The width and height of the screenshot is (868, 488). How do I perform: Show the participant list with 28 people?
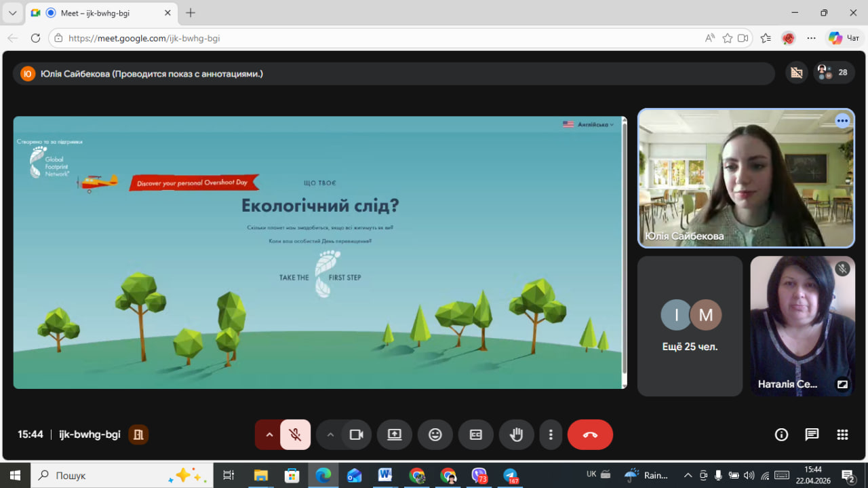coord(834,73)
